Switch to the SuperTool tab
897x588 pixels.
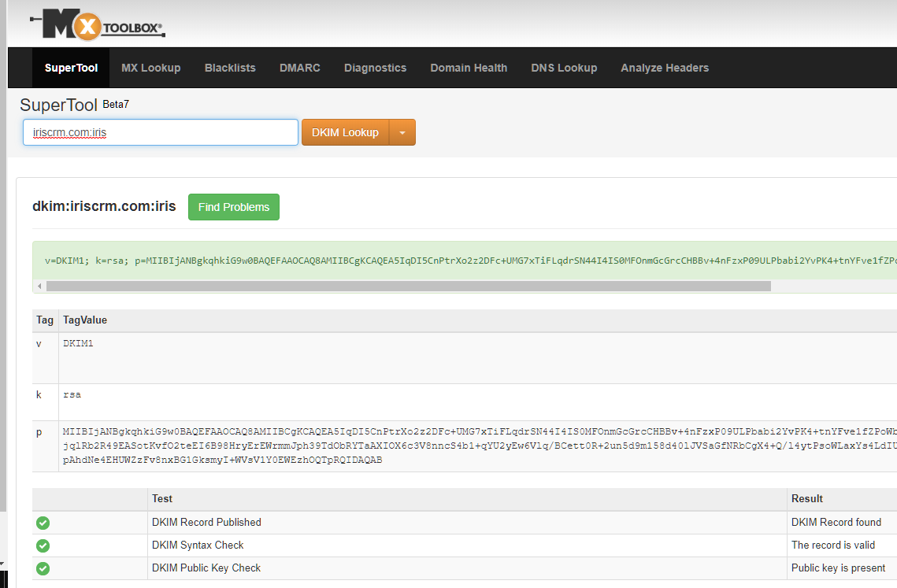click(71, 68)
